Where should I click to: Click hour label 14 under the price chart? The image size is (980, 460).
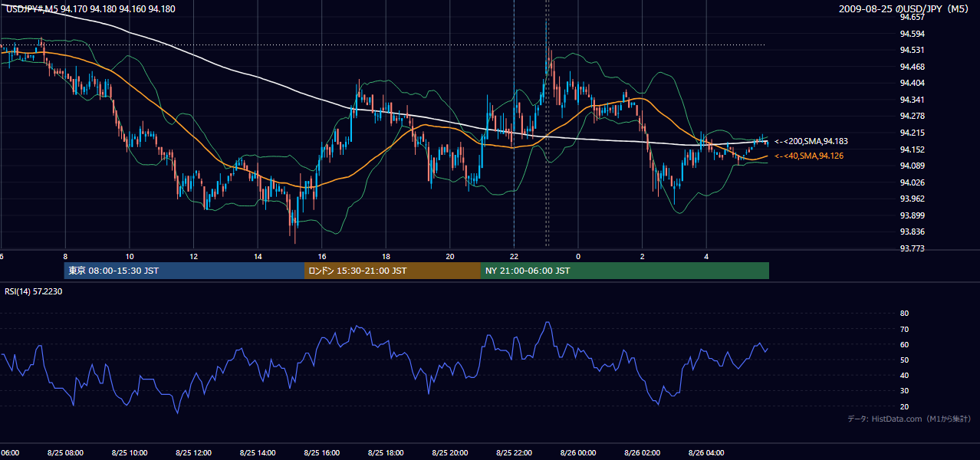(x=258, y=257)
